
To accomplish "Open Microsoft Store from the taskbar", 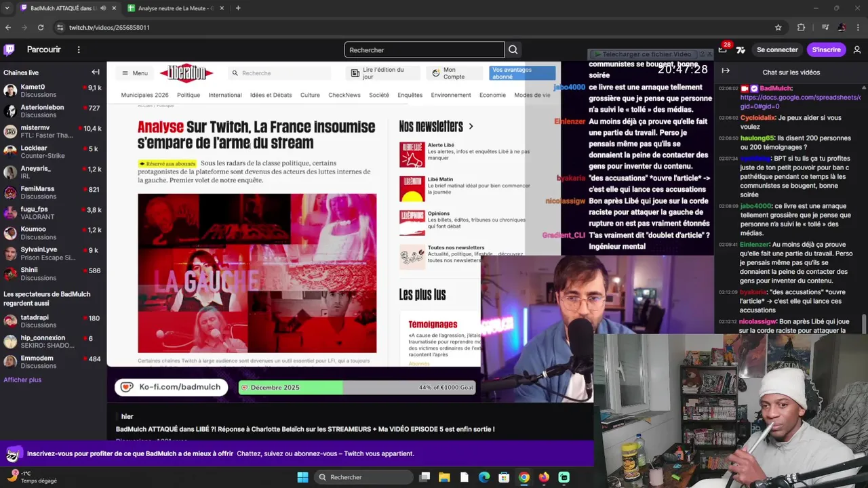I will click(504, 477).
